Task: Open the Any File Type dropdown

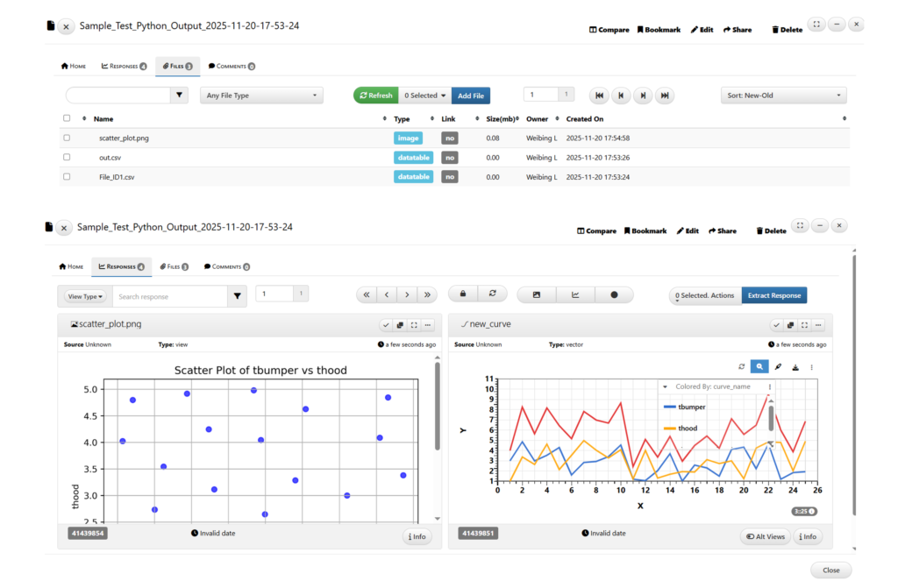Action: (261, 96)
